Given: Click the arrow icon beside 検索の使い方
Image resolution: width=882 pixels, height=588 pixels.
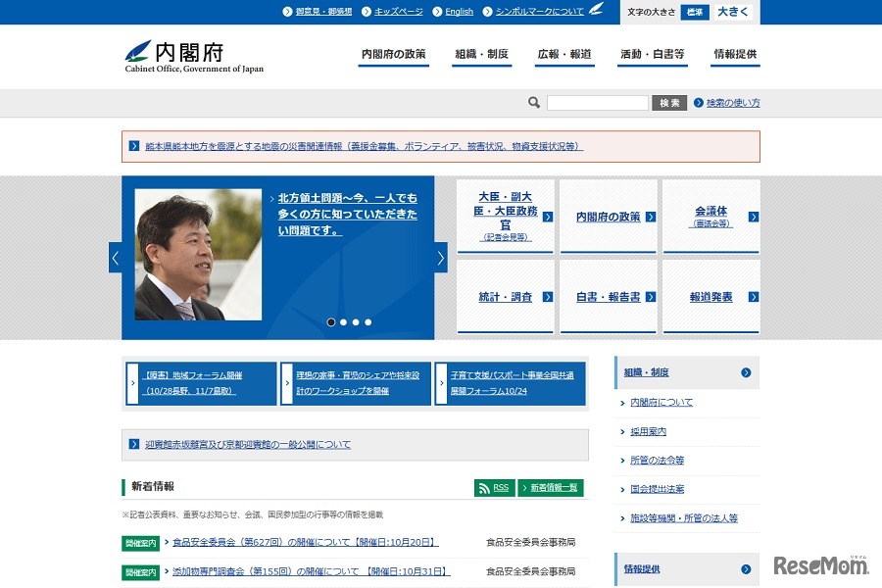Looking at the screenshot, I should click(x=697, y=102).
